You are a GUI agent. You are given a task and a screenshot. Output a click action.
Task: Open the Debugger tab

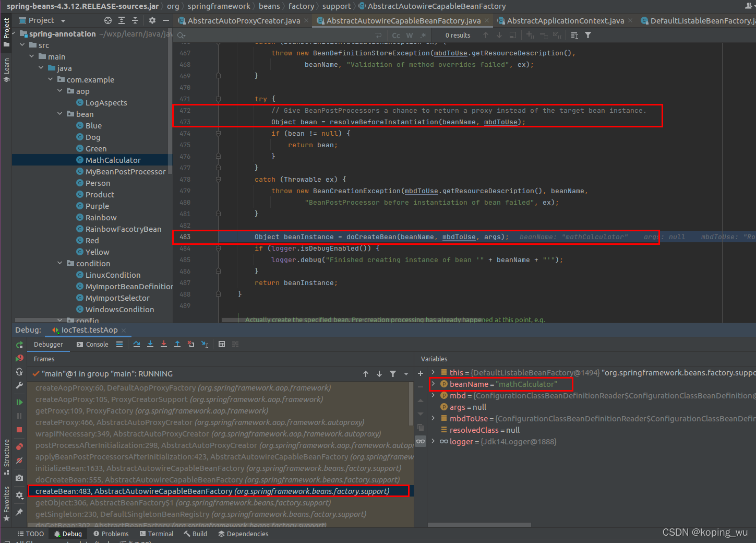pos(48,345)
